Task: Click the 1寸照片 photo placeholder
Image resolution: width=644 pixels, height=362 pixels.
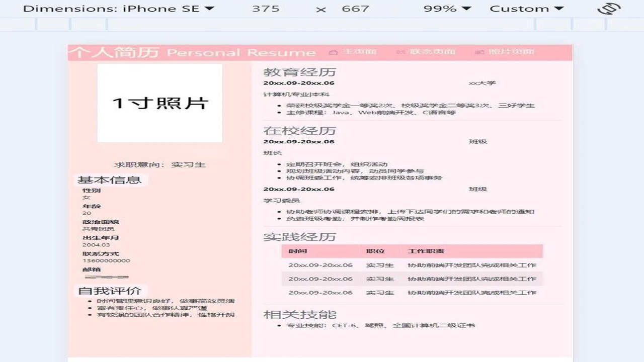Action: coord(159,103)
